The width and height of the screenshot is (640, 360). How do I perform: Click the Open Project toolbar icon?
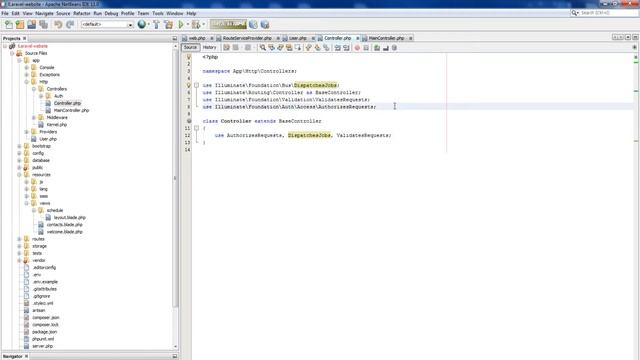(x=31, y=24)
